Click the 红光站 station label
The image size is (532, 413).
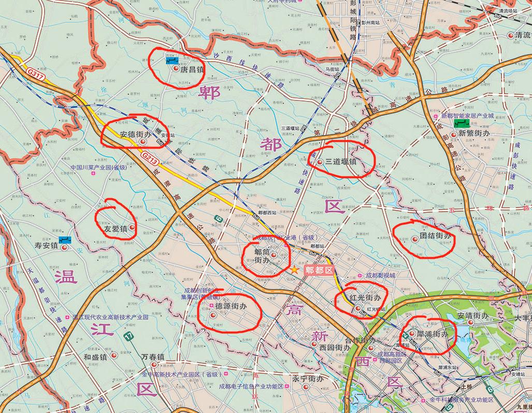pyautogui.click(x=376, y=309)
